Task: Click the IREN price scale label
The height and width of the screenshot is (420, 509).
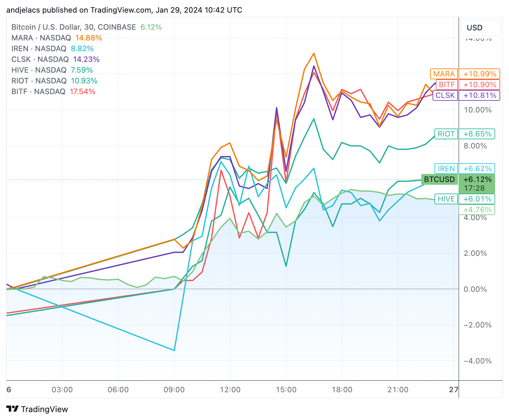Action: click(446, 169)
